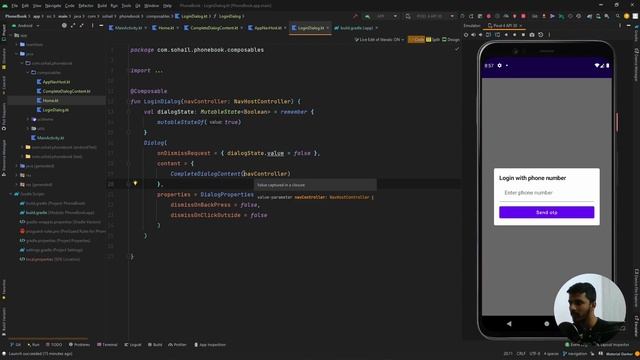Click the emulator power button icon
640x360 pixels.
click(466, 35)
